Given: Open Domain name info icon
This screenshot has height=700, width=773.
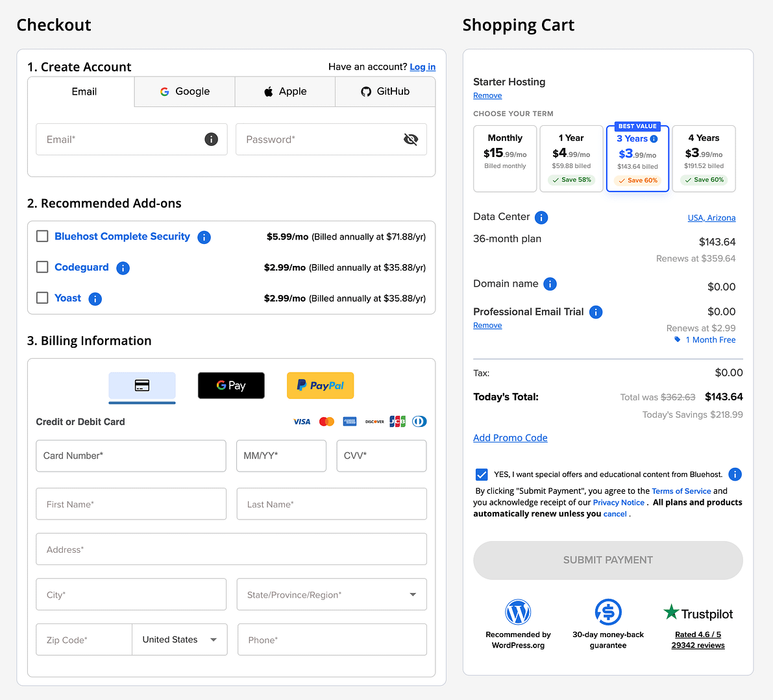Looking at the screenshot, I should coord(550,284).
